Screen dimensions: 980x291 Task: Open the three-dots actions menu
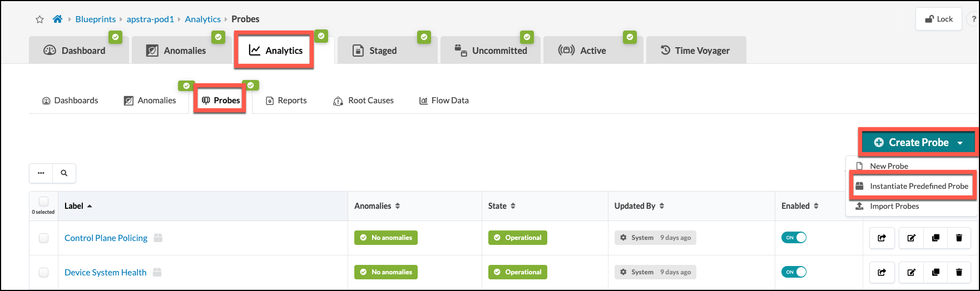(41, 173)
